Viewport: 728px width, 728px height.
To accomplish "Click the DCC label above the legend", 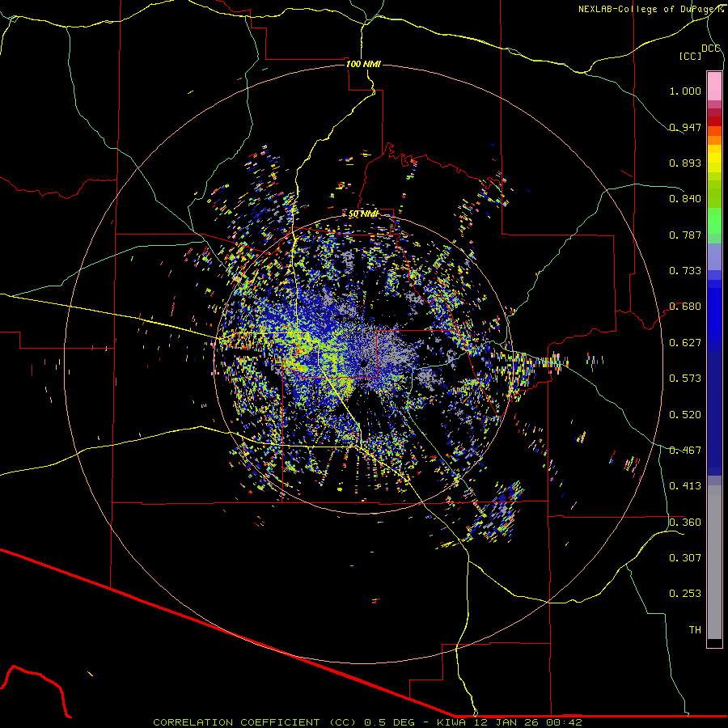I will point(711,49).
